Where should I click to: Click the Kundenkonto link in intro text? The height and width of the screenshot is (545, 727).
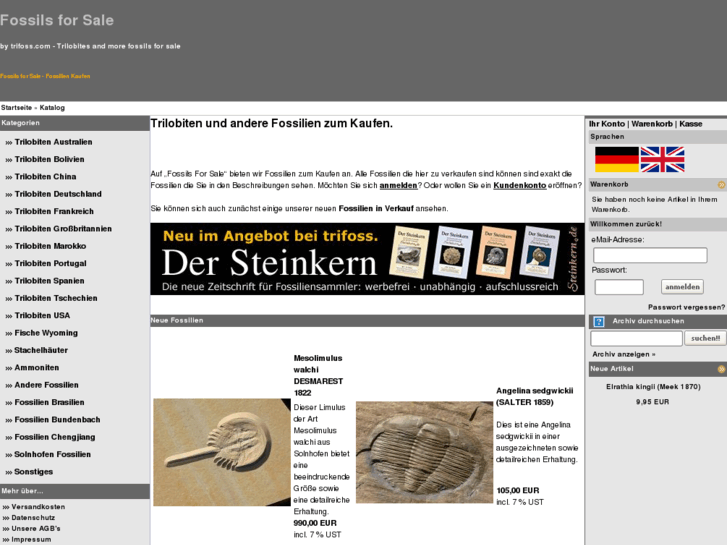(520, 186)
